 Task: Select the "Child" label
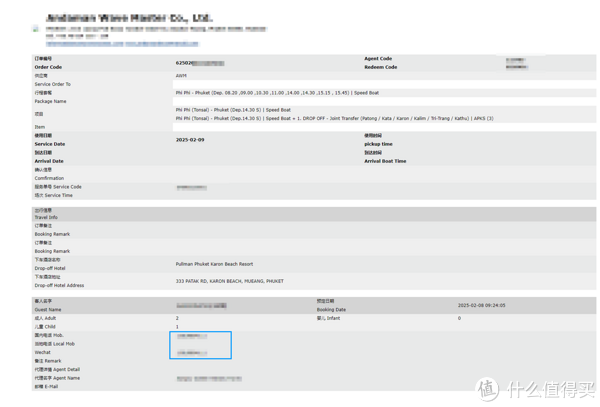pyautogui.click(x=50, y=327)
